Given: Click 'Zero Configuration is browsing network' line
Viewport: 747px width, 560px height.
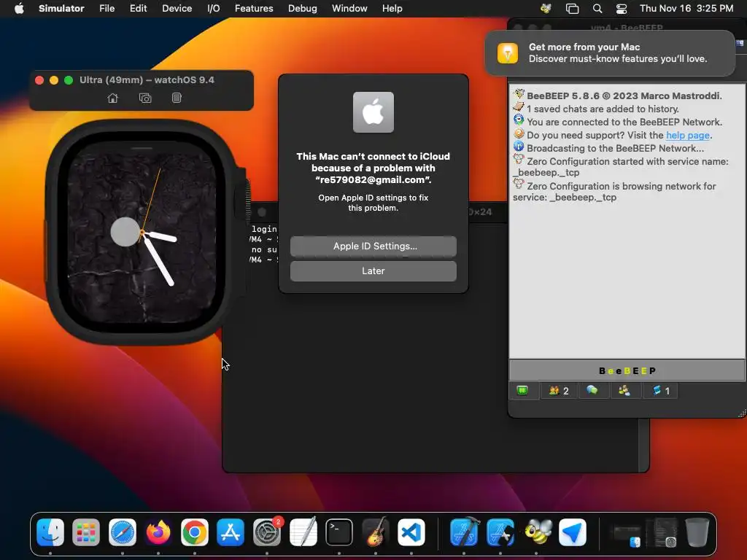Looking at the screenshot, I should pos(614,192).
